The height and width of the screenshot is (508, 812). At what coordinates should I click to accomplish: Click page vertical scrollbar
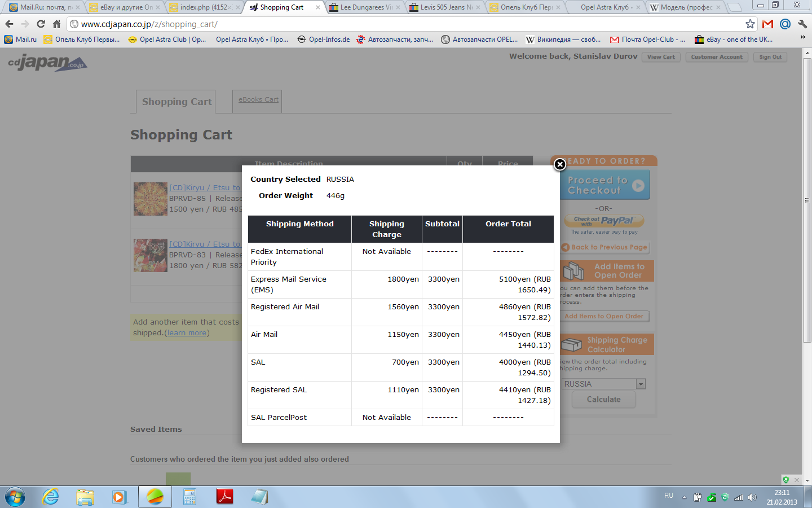point(807,200)
